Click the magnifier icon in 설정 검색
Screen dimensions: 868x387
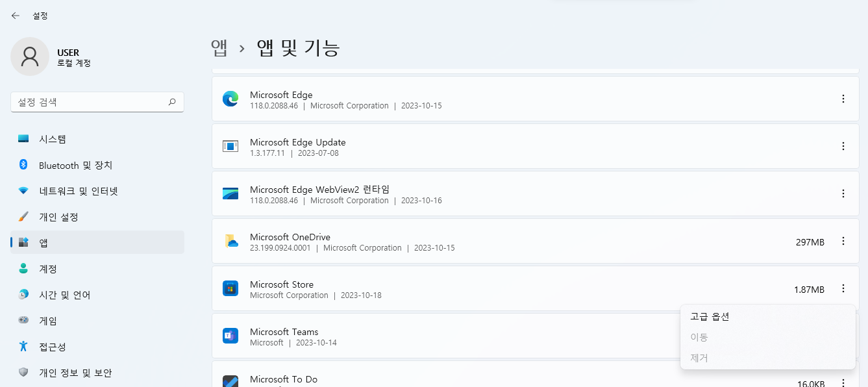tap(172, 102)
